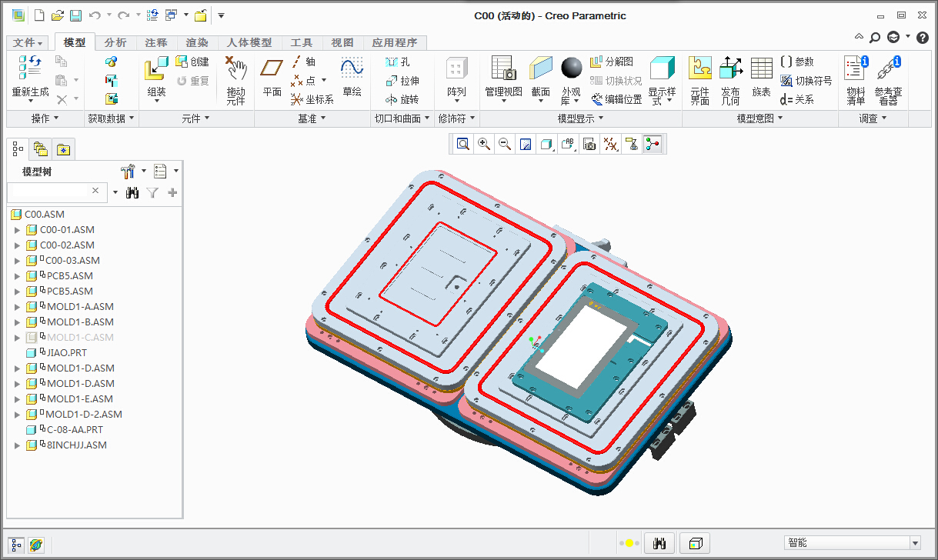Expand the 基准 group dropdown
This screenshot has width=938, height=560.
click(312, 118)
